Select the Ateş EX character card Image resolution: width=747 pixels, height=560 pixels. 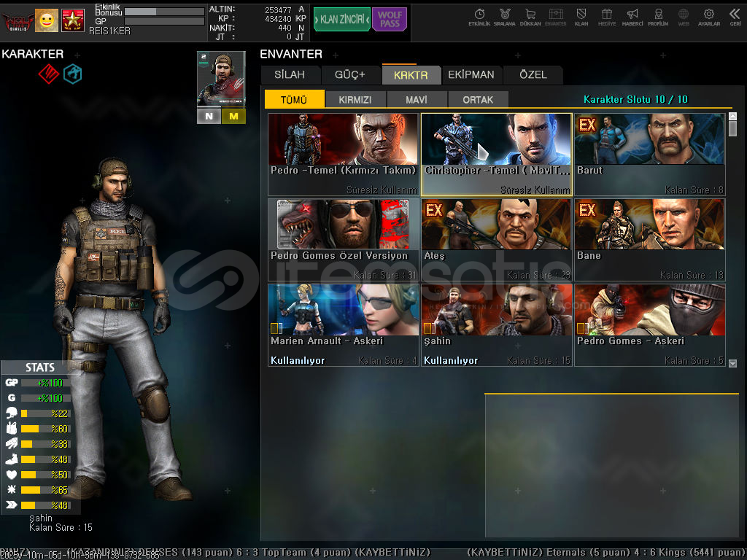point(496,239)
